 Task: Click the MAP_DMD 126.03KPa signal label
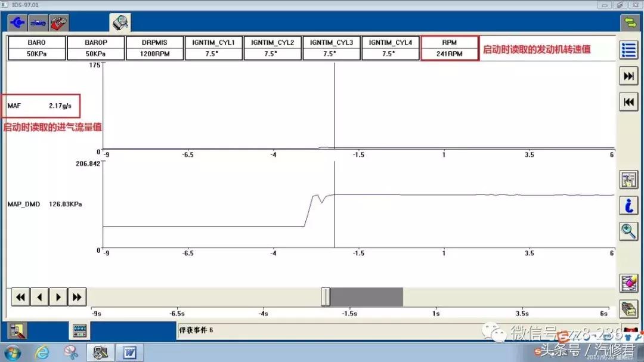click(x=44, y=204)
